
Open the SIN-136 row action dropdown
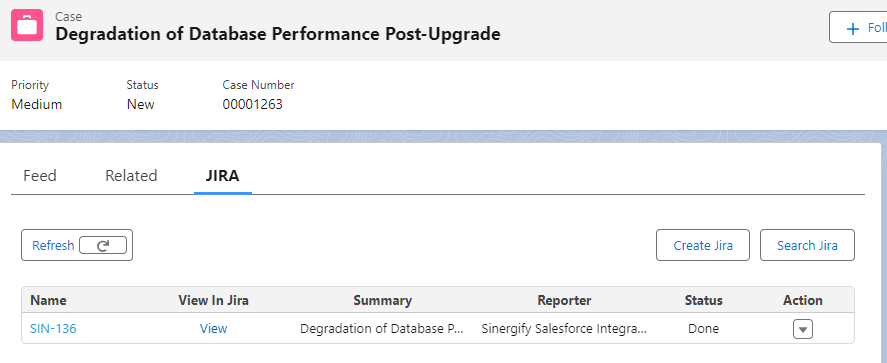pyautogui.click(x=803, y=329)
